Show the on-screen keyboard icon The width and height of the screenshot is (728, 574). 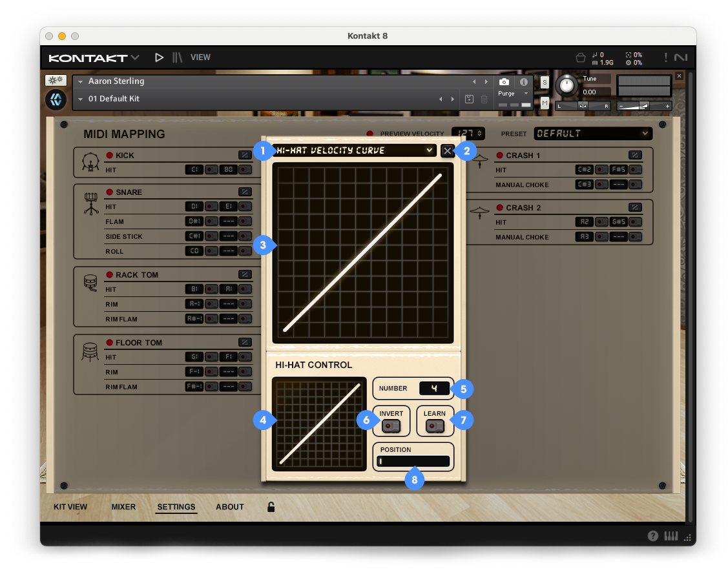click(x=671, y=536)
